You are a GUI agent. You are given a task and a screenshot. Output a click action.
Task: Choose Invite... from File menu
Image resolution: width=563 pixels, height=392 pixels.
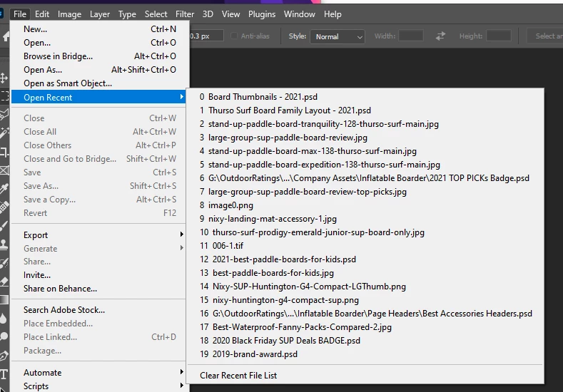coord(98,275)
